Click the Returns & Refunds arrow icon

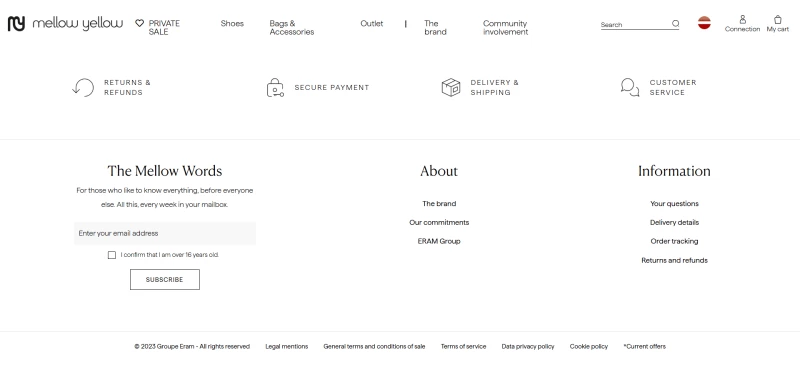tap(83, 87)
